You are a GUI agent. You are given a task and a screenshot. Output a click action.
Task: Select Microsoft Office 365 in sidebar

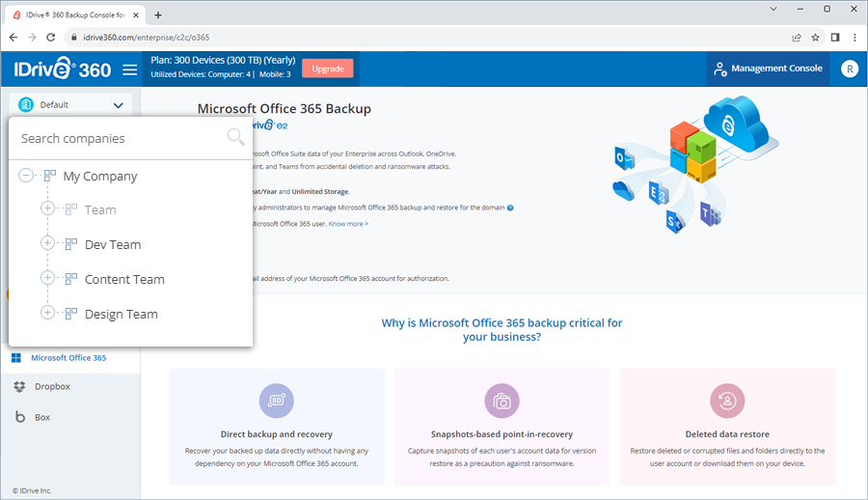tap(68, 358)
